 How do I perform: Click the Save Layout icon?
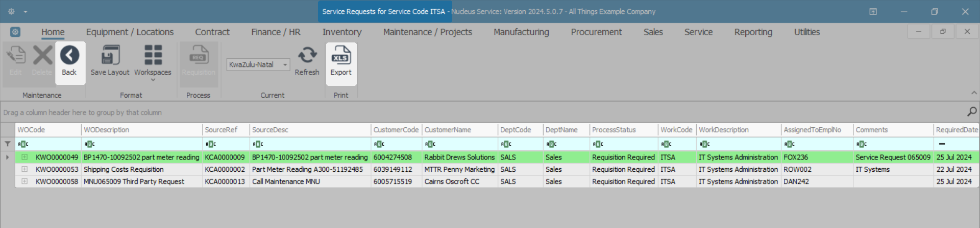point(110,55)
